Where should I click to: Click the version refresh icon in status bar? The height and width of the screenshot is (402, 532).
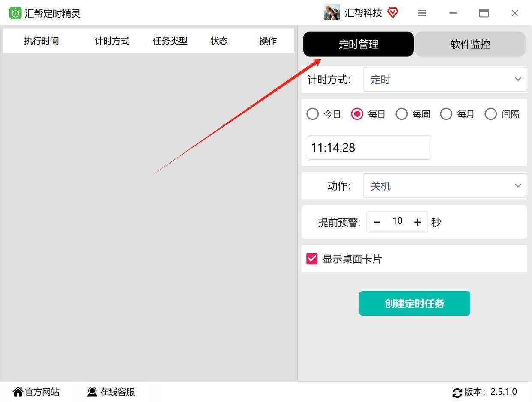pos(457,392)
